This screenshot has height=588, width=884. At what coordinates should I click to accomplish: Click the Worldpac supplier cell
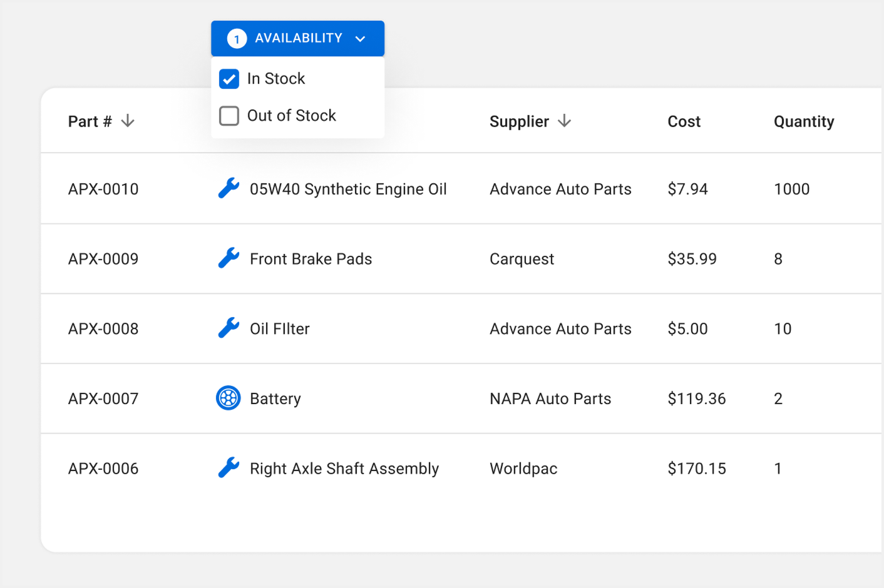pyautogui.click(x=523, y=469)
